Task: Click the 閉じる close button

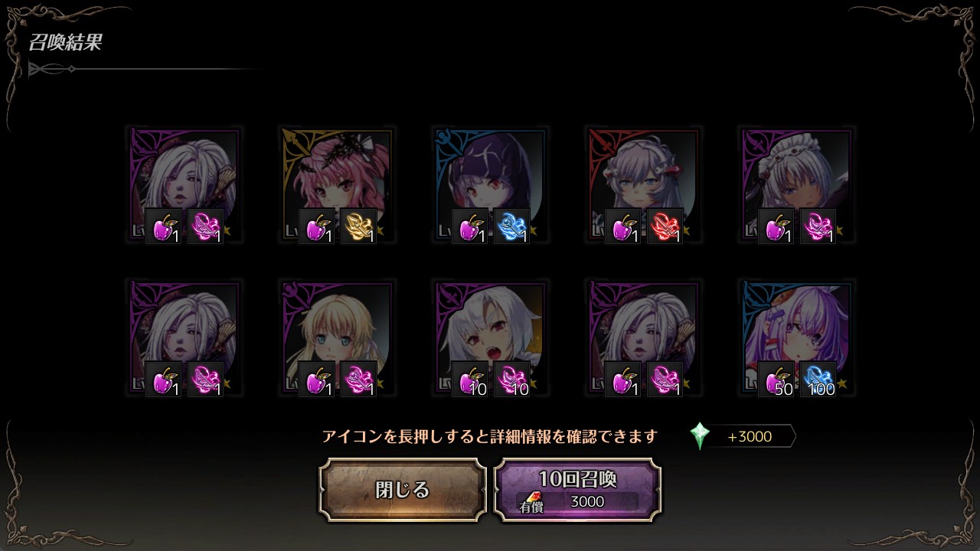Action: [403, 490]
